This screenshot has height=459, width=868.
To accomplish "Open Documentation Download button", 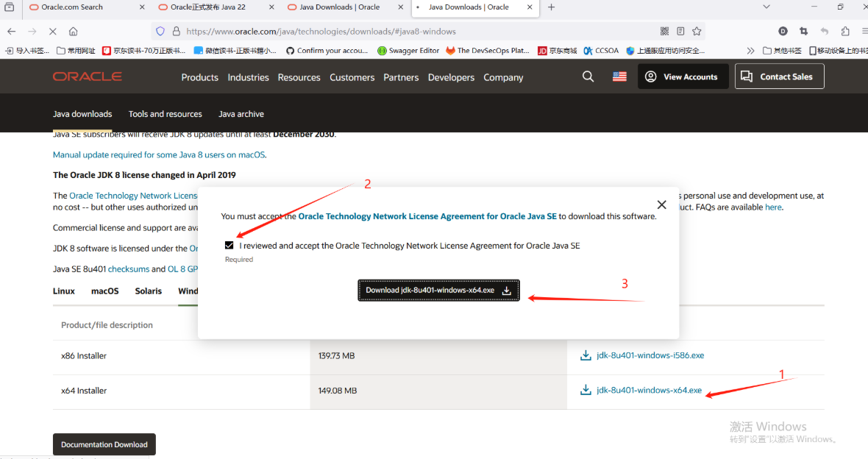I will [104, 444].
